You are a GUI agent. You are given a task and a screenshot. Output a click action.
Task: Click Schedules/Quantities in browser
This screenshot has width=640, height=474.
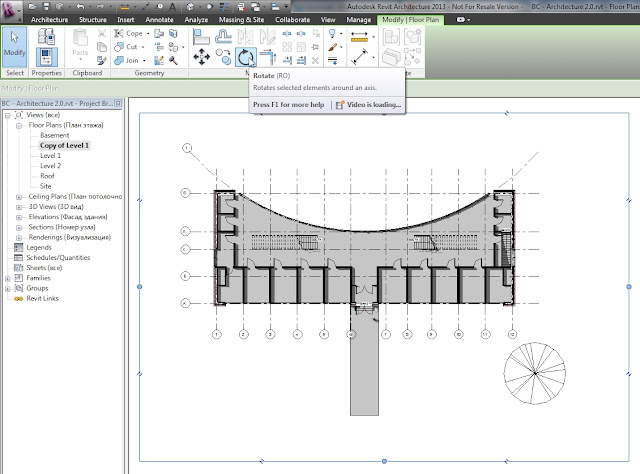coord(58,258)
